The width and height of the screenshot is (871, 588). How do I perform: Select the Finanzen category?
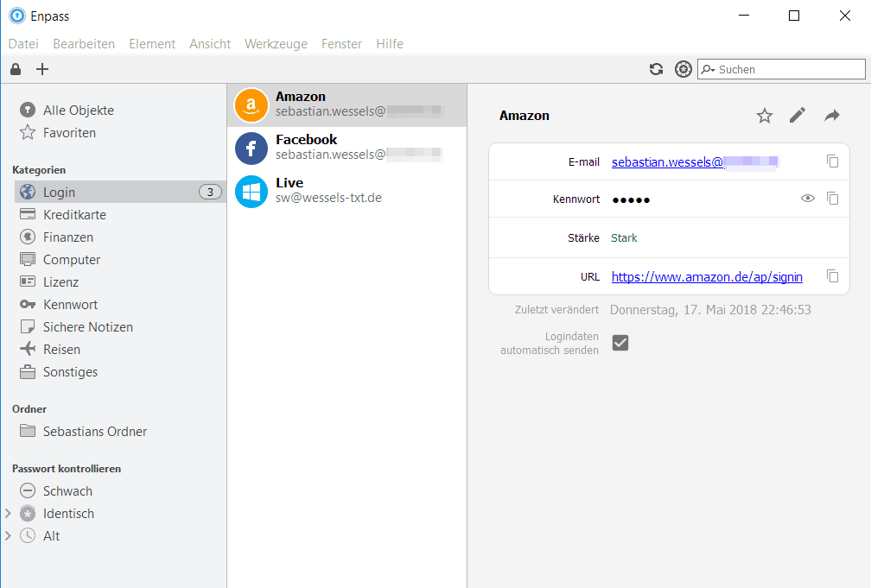coord(67,237)
